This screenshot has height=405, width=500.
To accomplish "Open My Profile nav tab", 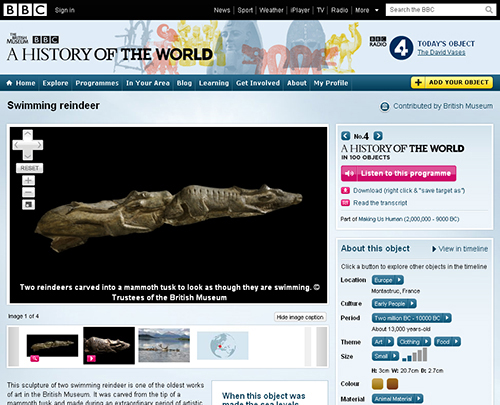I will click(x=331, y=83).
